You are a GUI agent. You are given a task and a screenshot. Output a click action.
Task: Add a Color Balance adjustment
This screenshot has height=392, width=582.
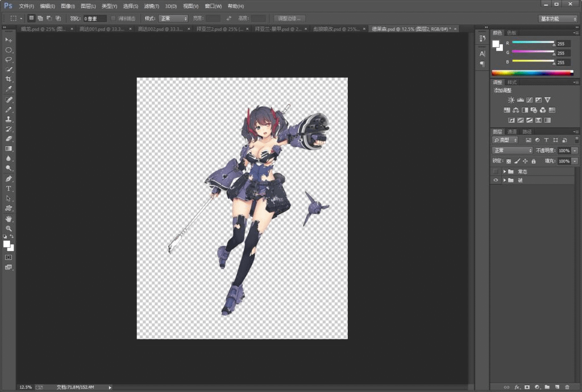click(x=516, y=110)
